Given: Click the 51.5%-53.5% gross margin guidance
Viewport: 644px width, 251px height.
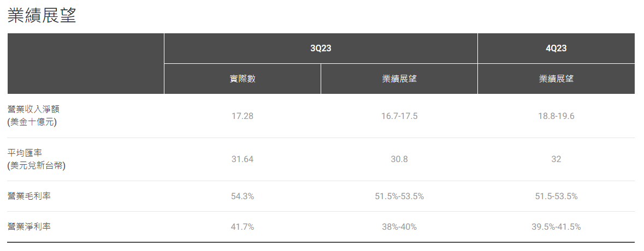Looking at the screenshot, I should (x=399, y=196).
